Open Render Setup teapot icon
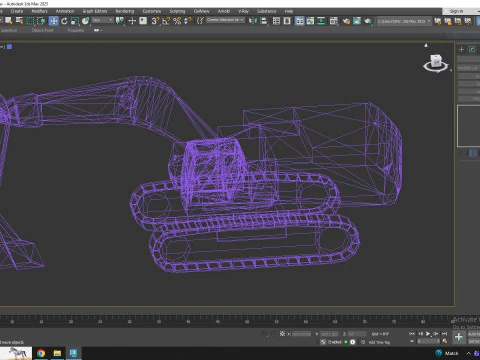480x360 pixels. click(x=346, y=21)
